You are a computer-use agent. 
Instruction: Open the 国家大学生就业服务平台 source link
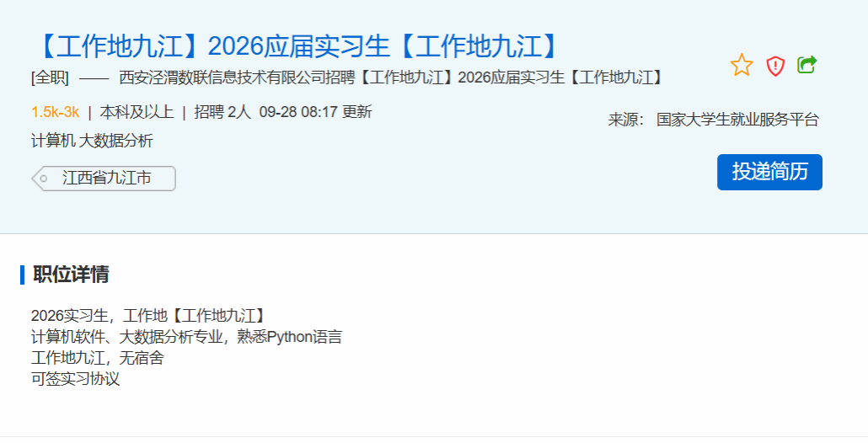click(x=737, y=120)
